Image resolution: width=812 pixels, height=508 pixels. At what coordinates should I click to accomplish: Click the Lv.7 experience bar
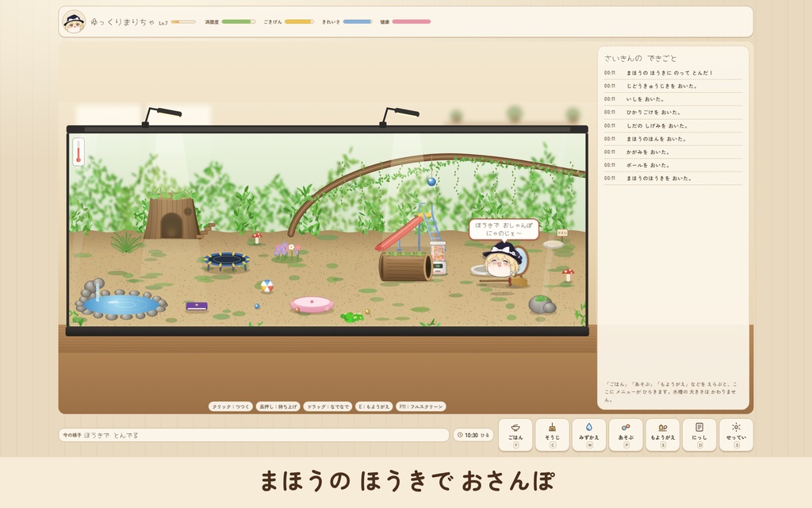tap(183, 21)
